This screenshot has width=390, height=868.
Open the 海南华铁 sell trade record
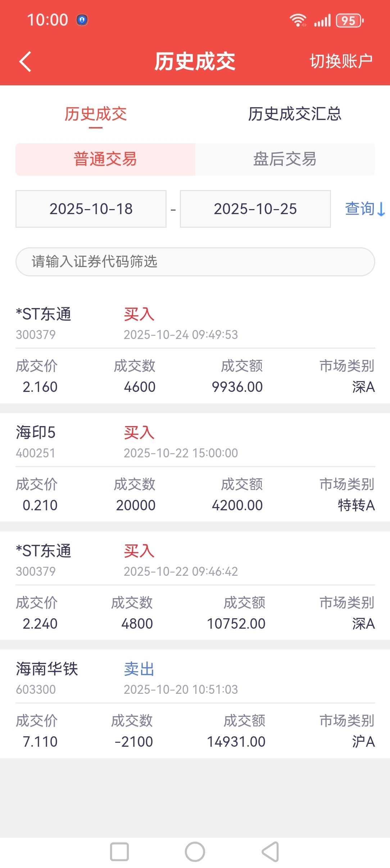(x=195, y=704)
